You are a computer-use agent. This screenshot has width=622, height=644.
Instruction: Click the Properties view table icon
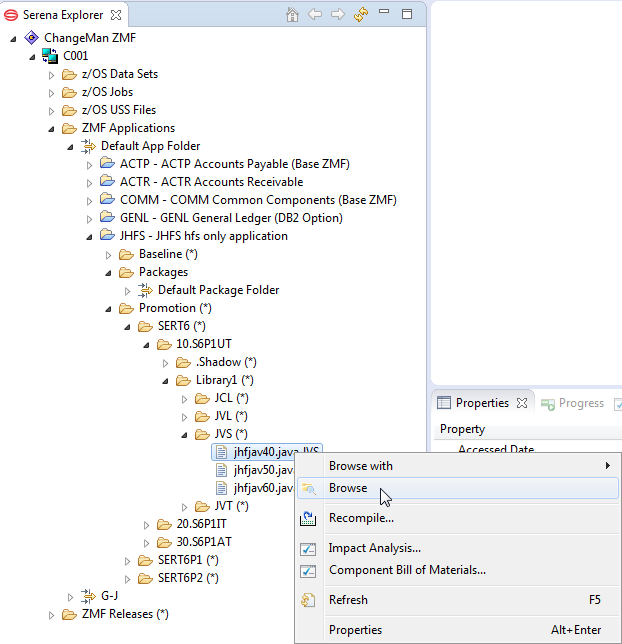tap(444, 403)
